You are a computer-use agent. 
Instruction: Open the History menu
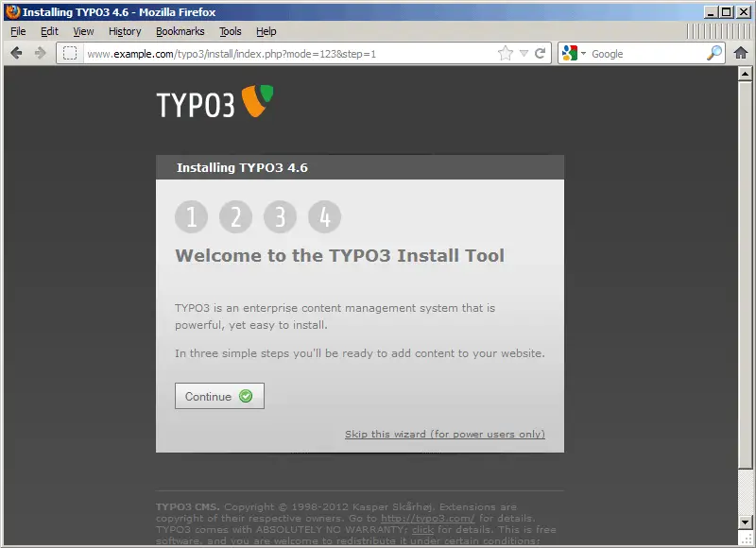(125, 31)
